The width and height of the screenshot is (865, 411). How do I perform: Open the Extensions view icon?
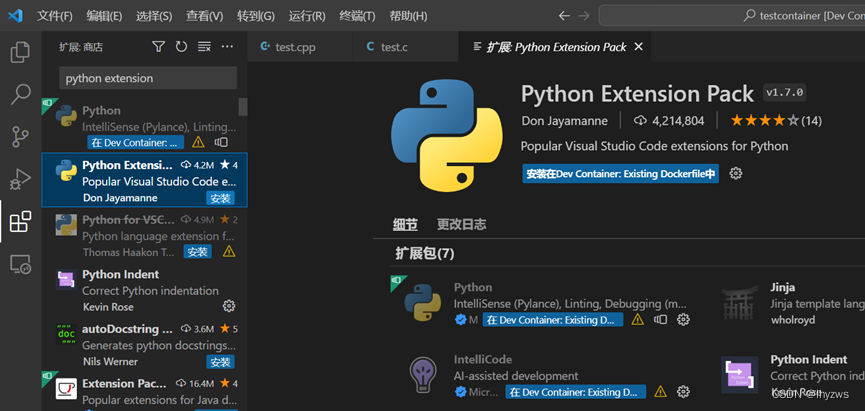pos(20,222)
